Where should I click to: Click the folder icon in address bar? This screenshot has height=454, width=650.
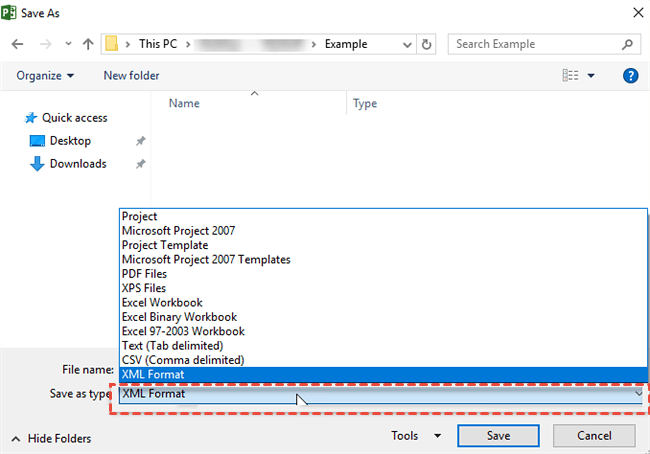(112, 44)
